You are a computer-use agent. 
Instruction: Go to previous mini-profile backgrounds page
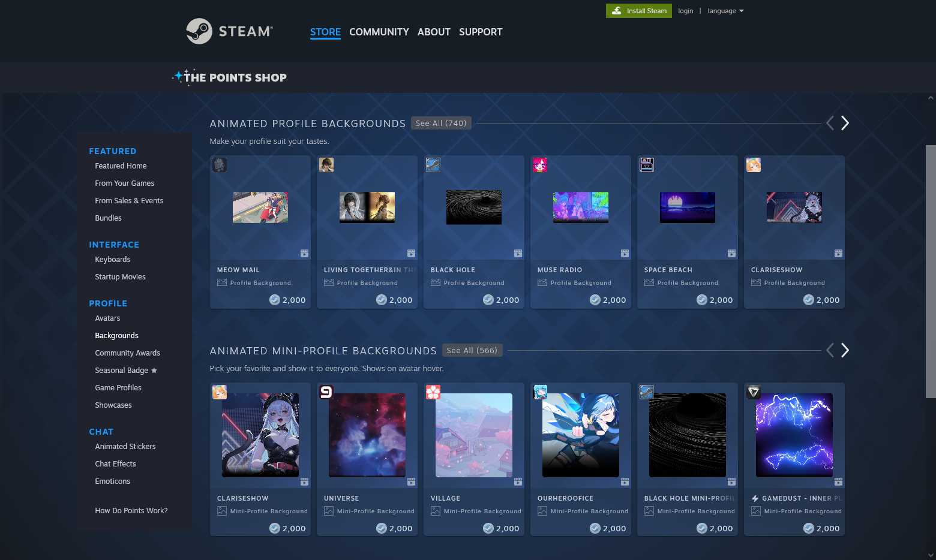click(830, 350)
